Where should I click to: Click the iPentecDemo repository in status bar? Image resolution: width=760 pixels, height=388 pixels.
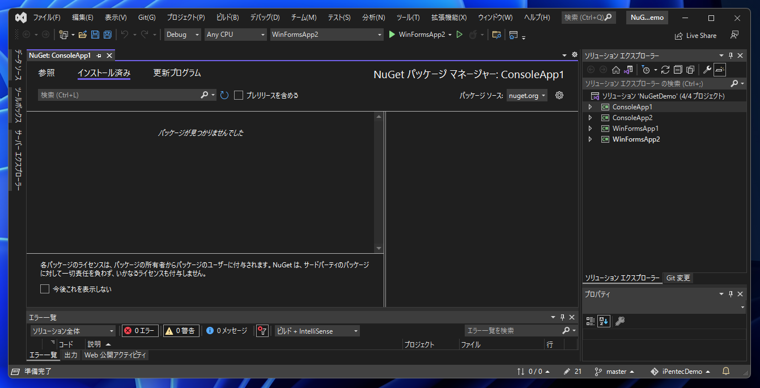681,372
